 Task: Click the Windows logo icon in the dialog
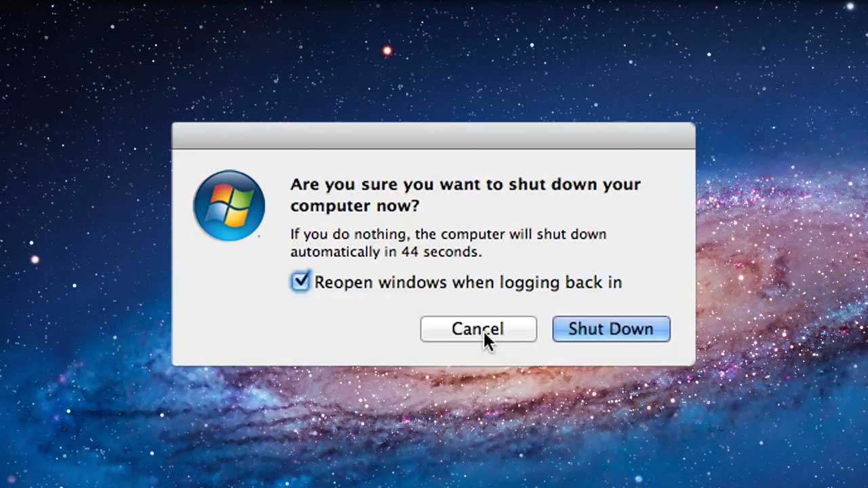pos(229,205)
